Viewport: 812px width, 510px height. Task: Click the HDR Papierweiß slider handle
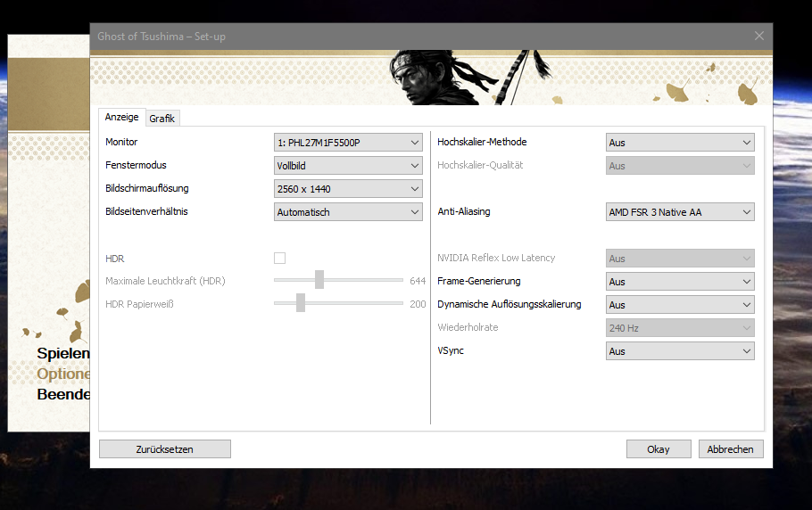(x=301, y=303)
